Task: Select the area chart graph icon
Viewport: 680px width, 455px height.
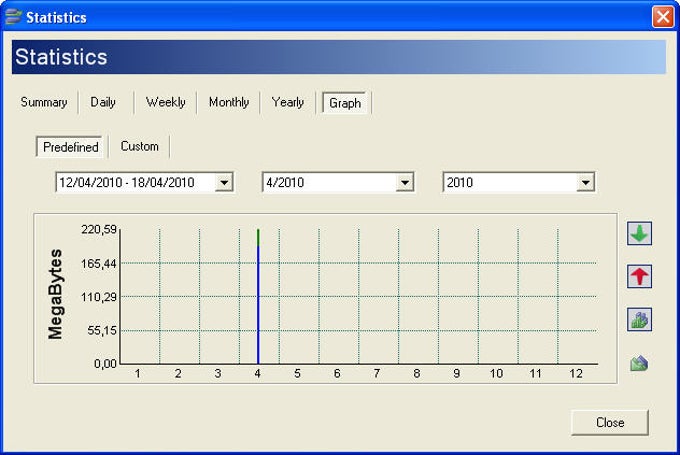Action: pyautogui.click(x=639, y=364)
